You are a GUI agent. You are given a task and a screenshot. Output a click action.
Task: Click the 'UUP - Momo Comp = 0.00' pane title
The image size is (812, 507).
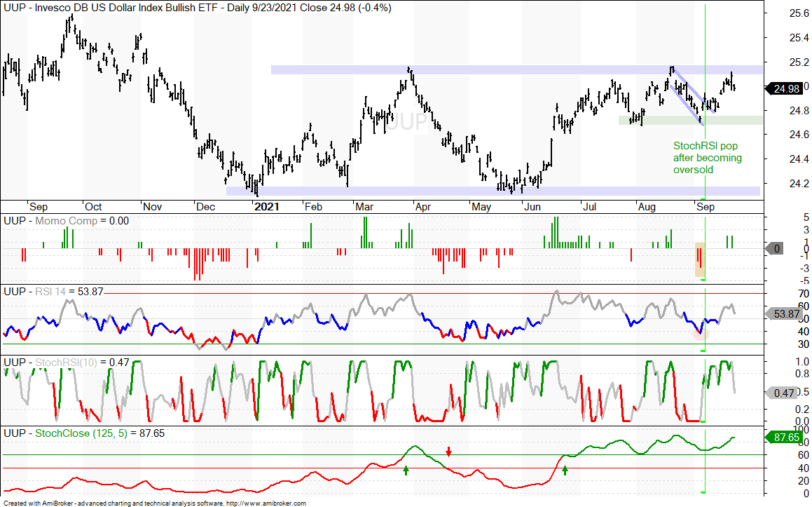[67, 221]
